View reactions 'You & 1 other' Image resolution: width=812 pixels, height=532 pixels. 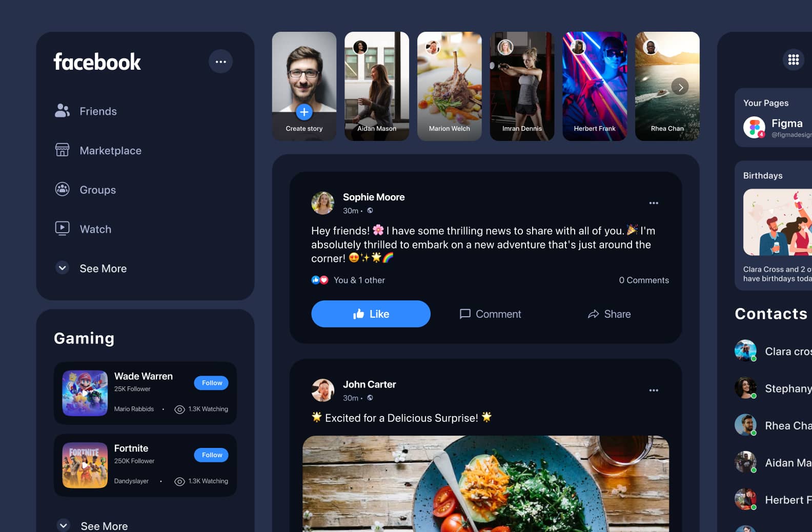click(x=359, y=280)
